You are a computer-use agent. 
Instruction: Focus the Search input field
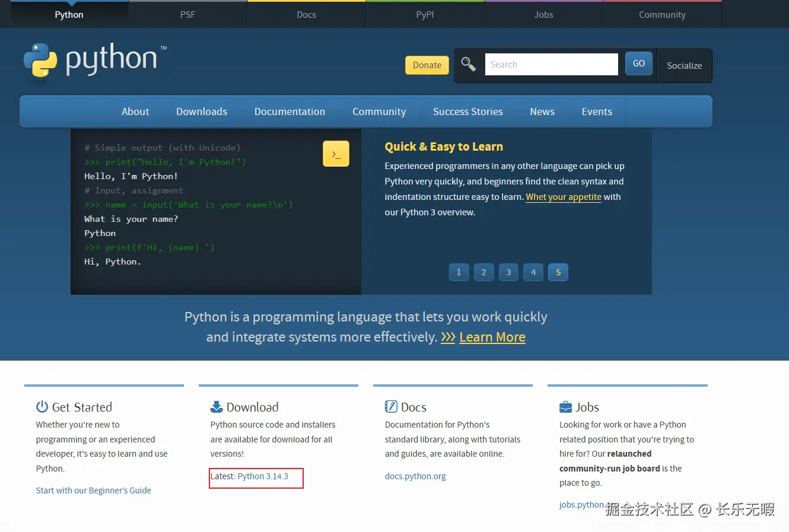[552, 64]
